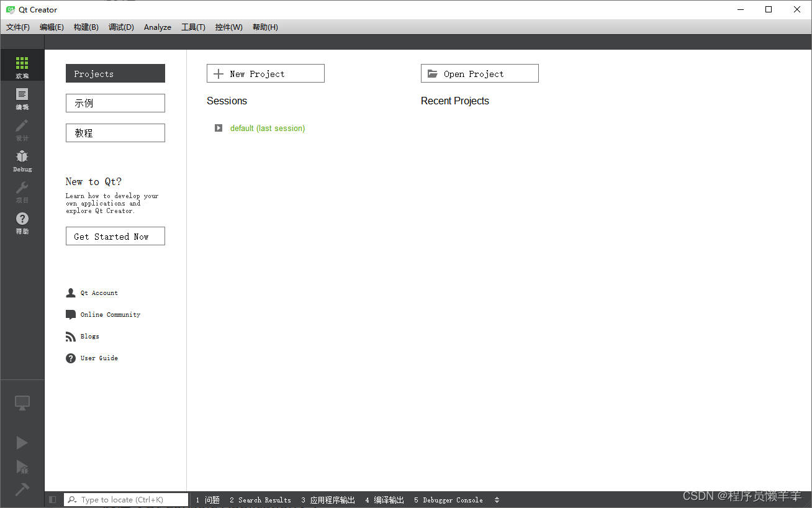Open the 控件(W) menu

coord(229,27)
